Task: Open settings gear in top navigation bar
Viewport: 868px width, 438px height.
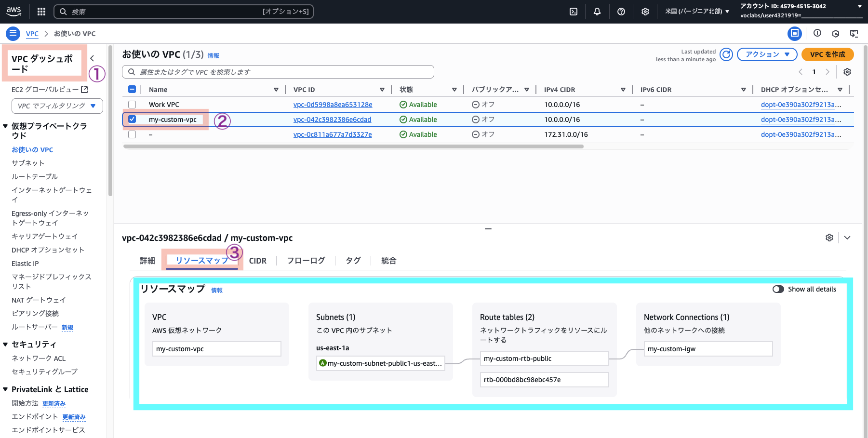Action: click(x=645, y=12)
